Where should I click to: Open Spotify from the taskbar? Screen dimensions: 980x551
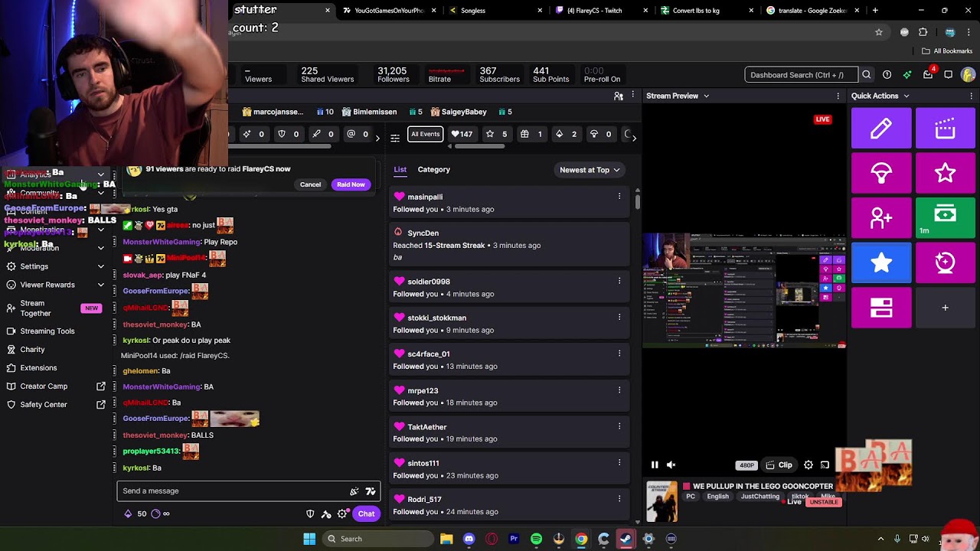[536, 539]
